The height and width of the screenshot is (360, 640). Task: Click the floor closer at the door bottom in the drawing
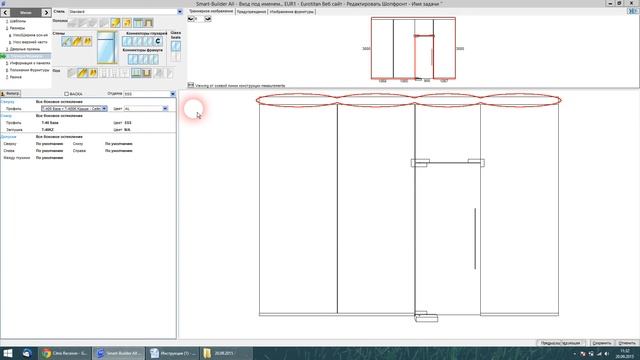point(426,317)
